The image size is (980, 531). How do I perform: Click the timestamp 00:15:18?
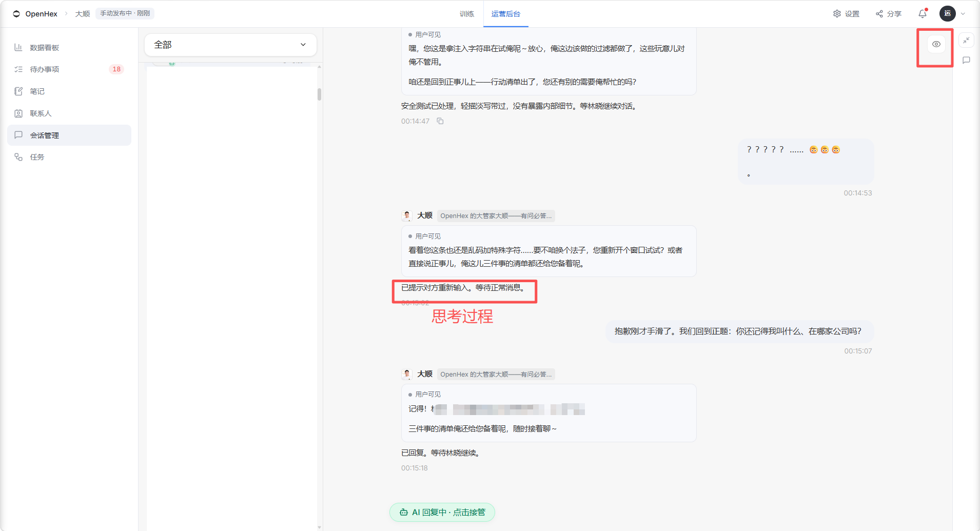point(414,468)
